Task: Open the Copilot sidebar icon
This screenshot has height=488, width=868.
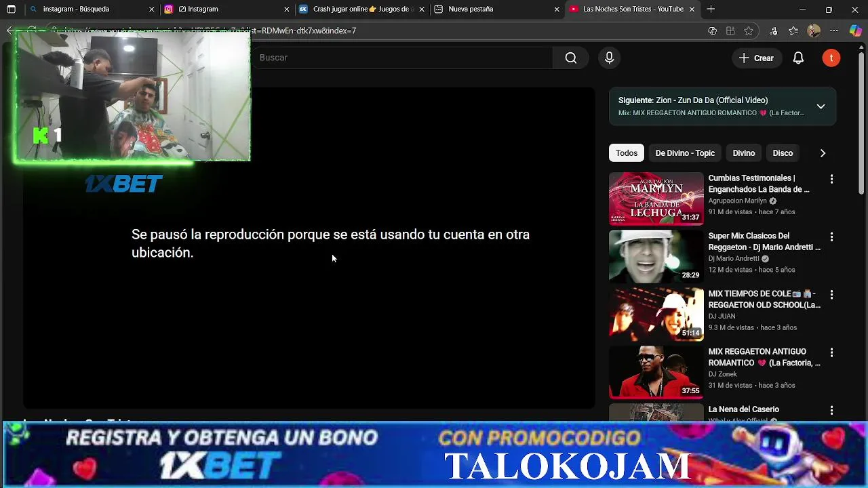Action: 855,30
